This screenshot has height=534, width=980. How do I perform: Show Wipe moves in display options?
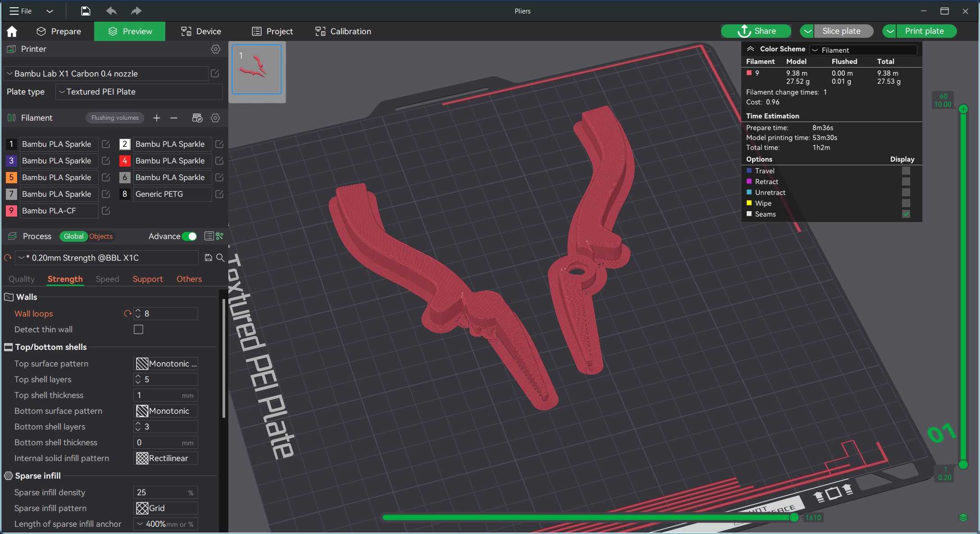click(x=906, y=204)
